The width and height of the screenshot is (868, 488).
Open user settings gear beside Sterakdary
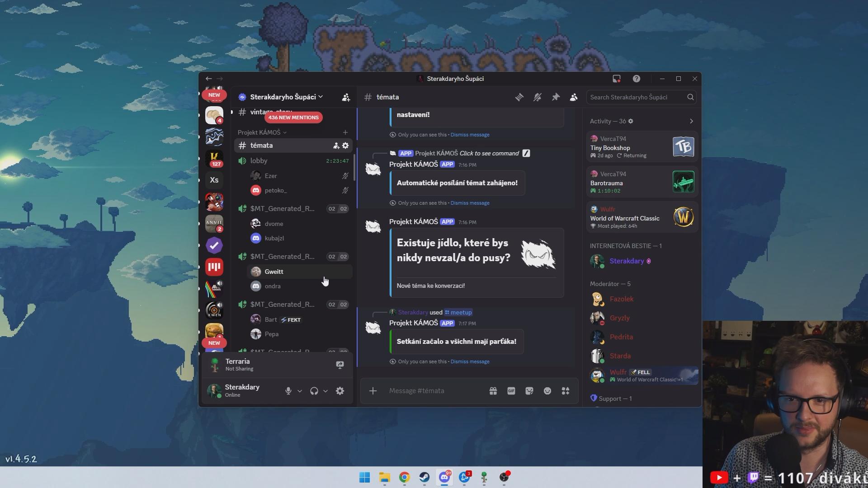tap(340, 391)
